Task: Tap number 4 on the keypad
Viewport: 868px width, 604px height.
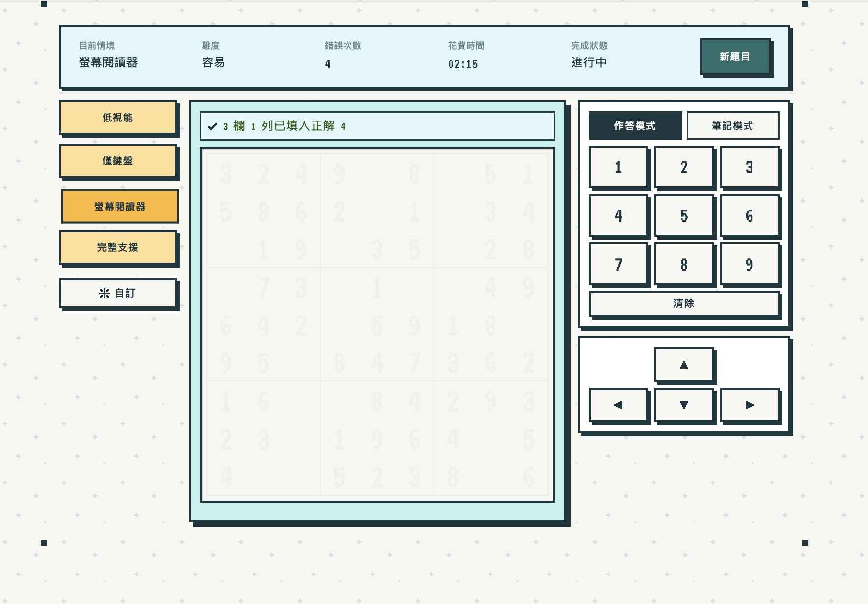Action: pos(618,216)
